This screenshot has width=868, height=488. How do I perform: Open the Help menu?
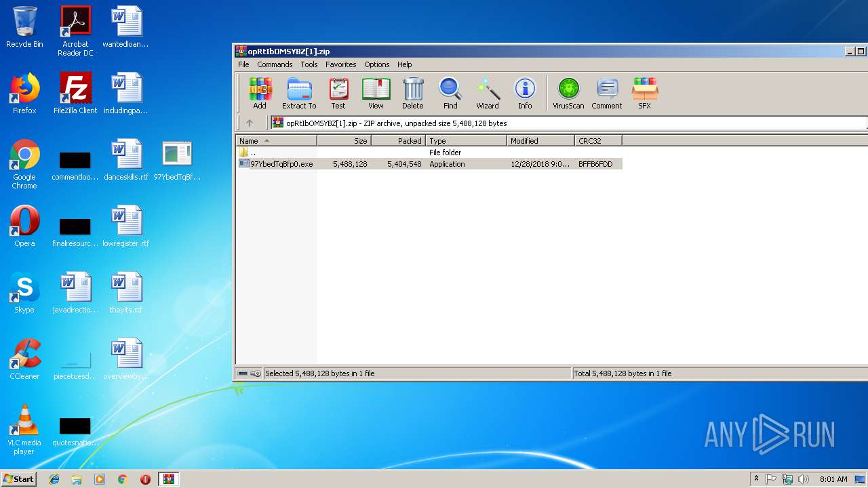click(405, 64)
